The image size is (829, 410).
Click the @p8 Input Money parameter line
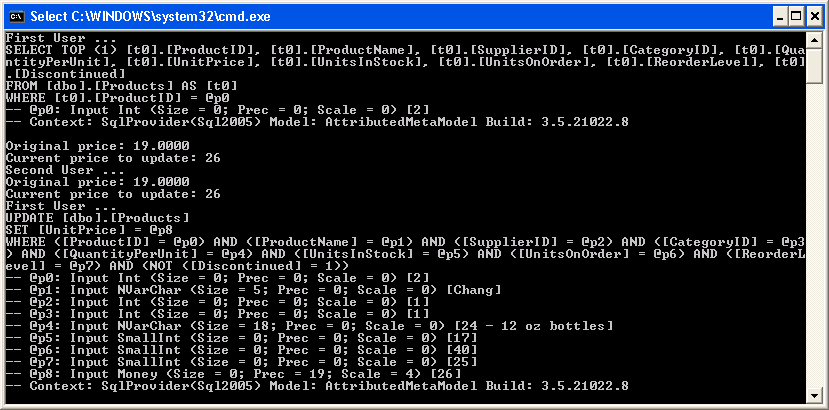click(237, 373)
